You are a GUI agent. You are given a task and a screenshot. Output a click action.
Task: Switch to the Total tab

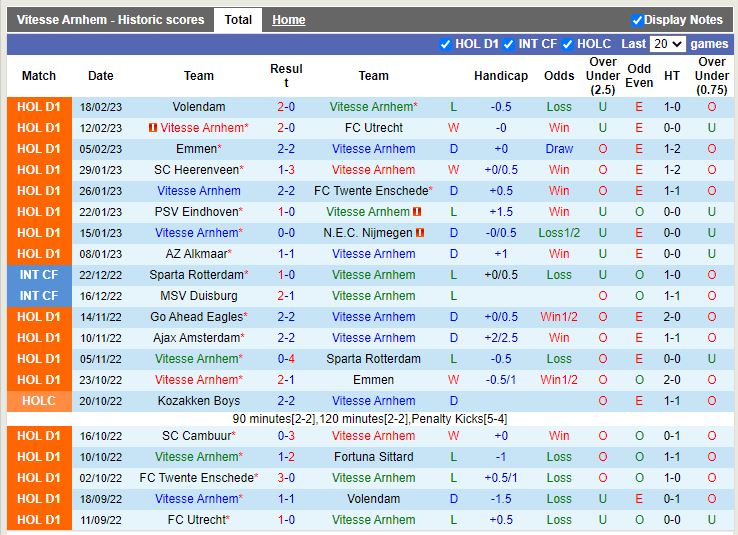point(238,20)
